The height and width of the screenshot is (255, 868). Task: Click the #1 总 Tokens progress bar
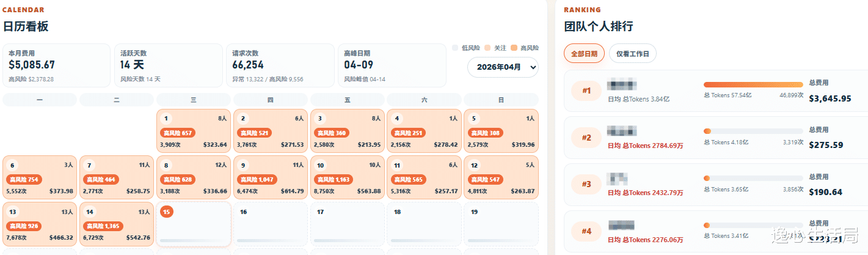(x=753, y=85)
